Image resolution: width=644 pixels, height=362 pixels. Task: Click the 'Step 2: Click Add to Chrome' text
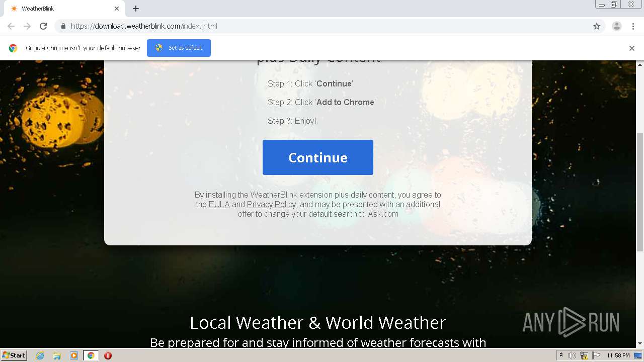pos(321,102)
